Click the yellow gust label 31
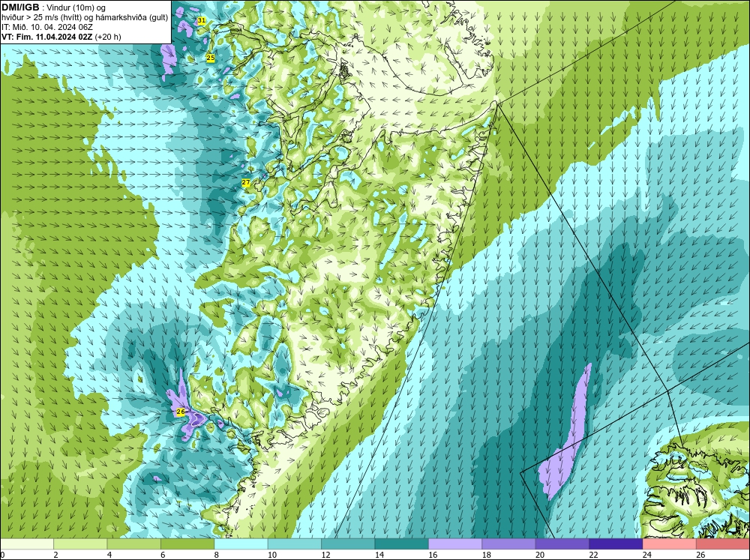The height and width of the screenshot is (560, 750). [x=201, y=20]
